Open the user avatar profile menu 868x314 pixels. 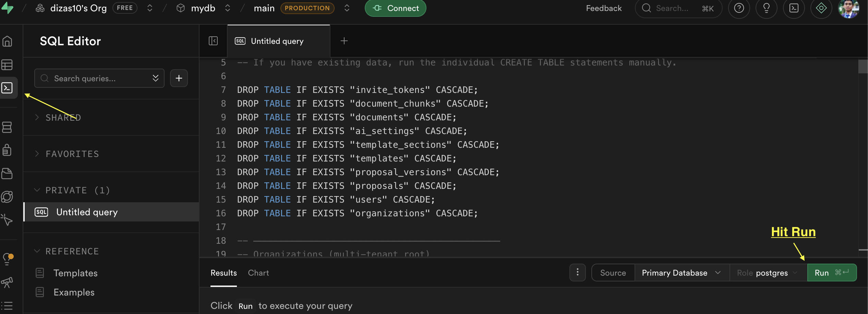click(849, 9)
